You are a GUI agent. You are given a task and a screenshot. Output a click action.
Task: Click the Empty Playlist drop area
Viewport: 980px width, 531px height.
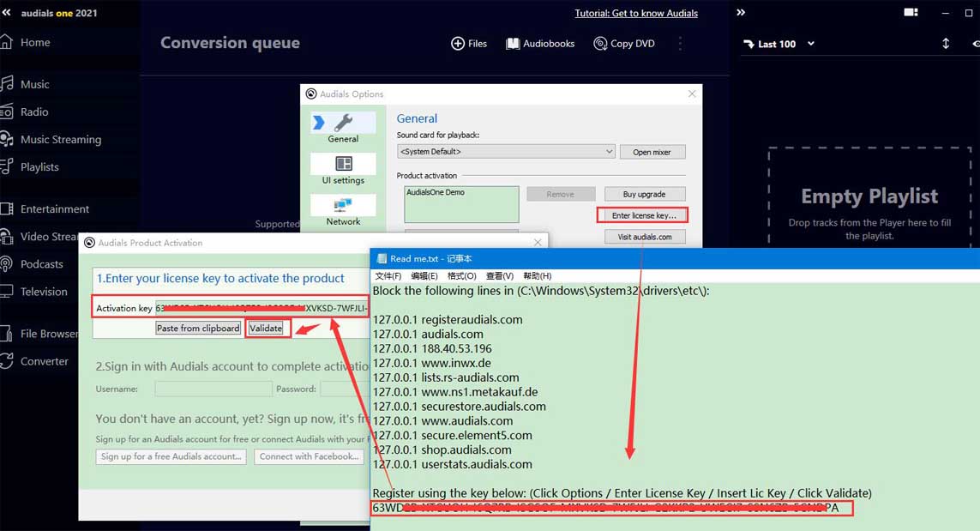click(x=869, y=197)
